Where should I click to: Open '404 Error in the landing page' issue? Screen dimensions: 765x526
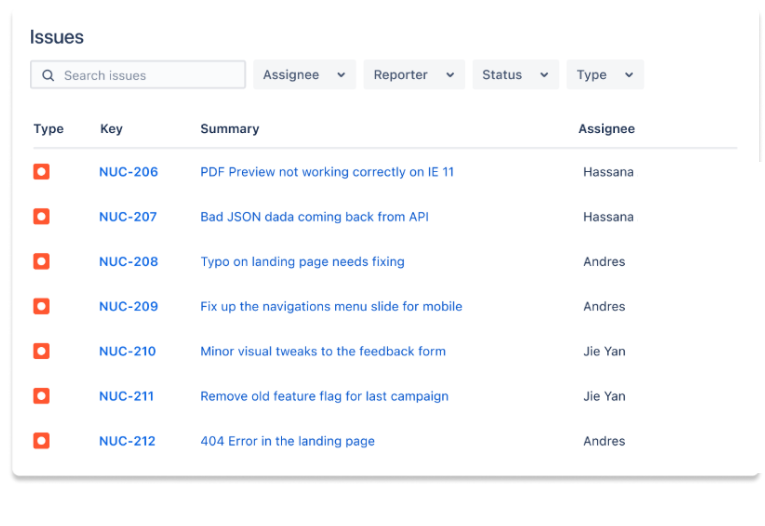[x=287, y=441]
